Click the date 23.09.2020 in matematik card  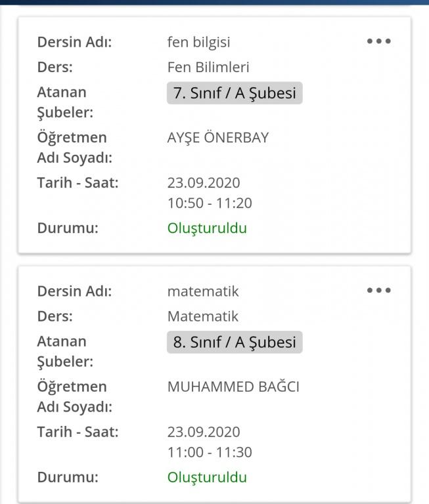point(204,432)
